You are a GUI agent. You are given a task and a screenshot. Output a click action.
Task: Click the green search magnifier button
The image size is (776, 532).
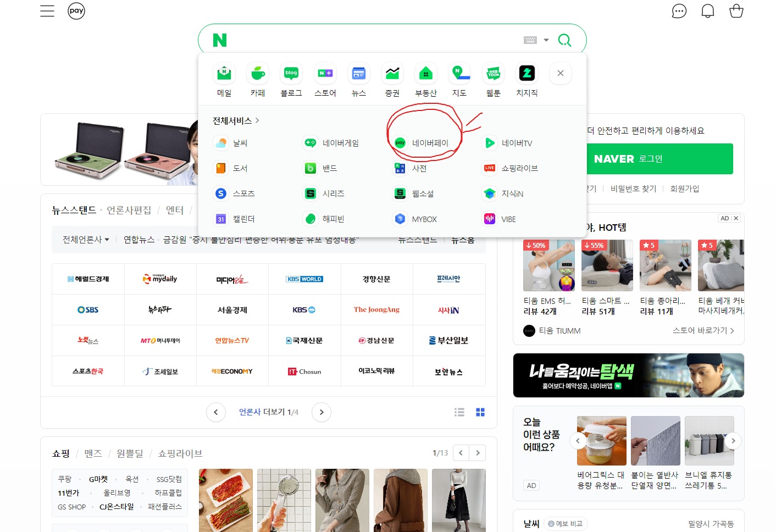[564, 40]
